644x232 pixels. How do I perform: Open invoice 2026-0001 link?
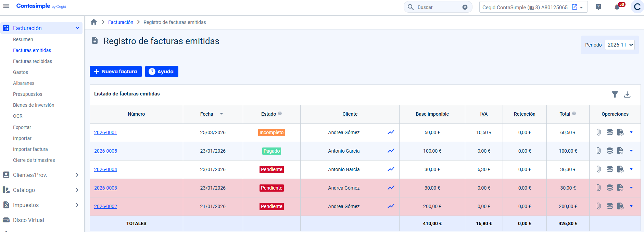tap(105, 132)
